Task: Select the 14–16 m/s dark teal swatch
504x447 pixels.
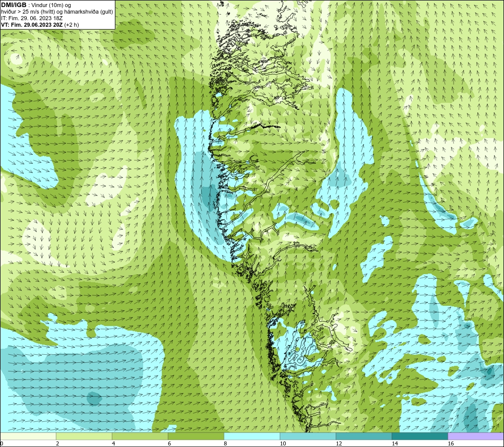Action: (420, 436)
